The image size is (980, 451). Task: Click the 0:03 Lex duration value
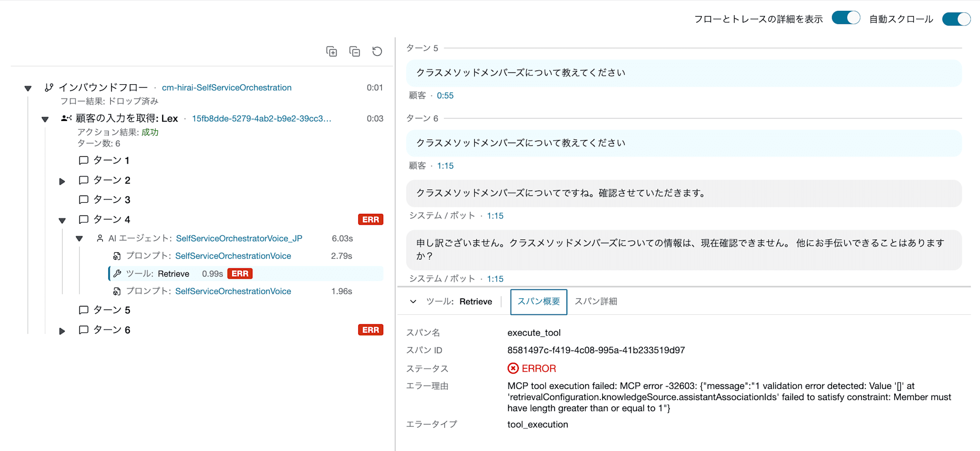(x=375, y=119)
